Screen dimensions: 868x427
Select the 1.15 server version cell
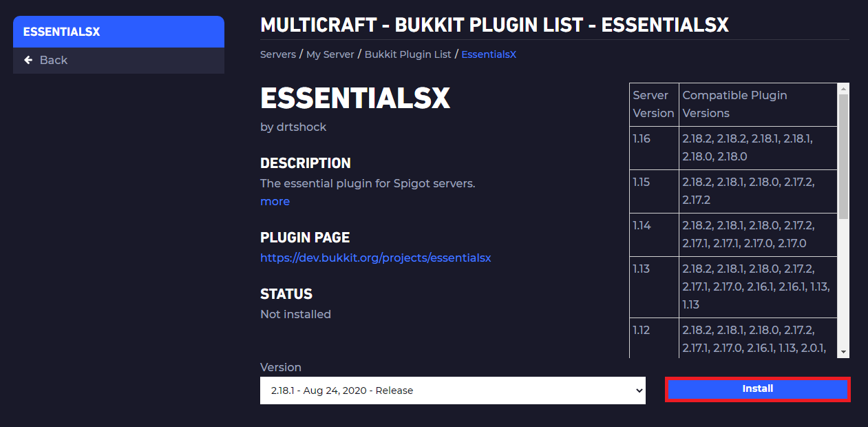tap(642, 183)
